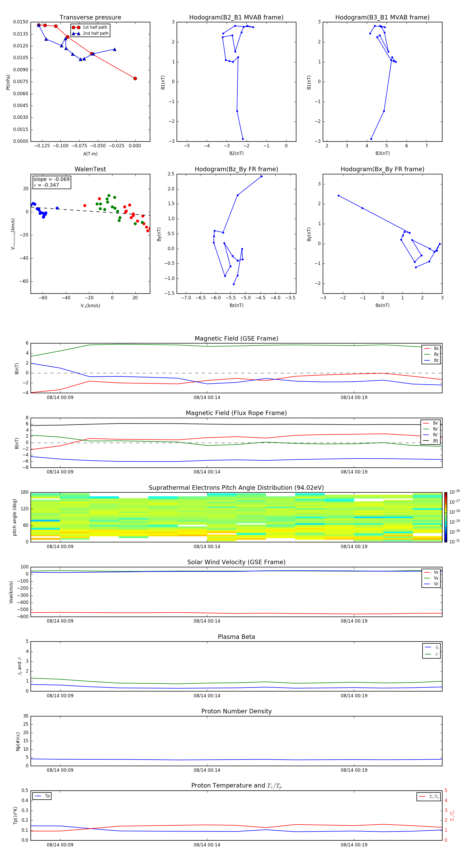
Task: Click the dashed fit line in WalenTest
Action: pyautogui.click(x=90, y=211)
